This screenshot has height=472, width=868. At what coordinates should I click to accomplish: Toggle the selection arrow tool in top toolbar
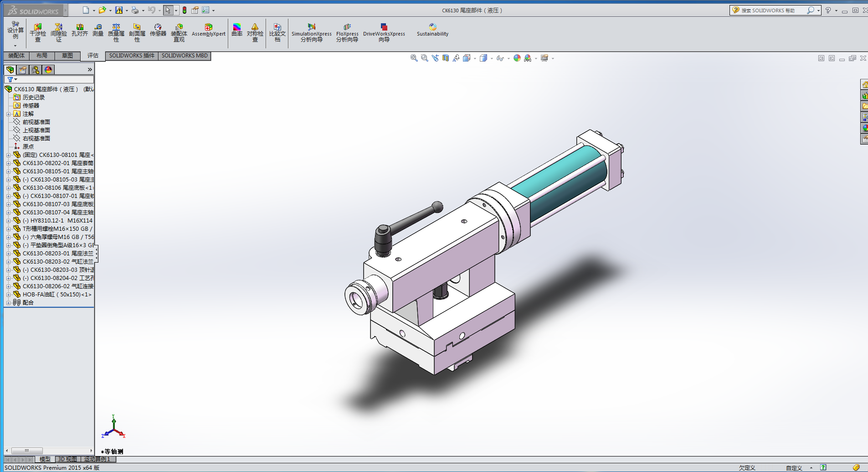[168, 10]
